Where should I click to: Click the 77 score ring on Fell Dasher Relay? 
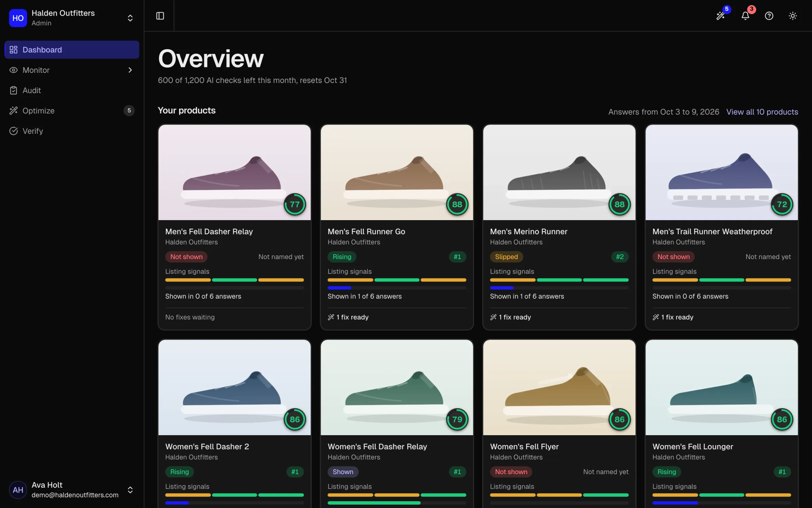pos(295,204)
